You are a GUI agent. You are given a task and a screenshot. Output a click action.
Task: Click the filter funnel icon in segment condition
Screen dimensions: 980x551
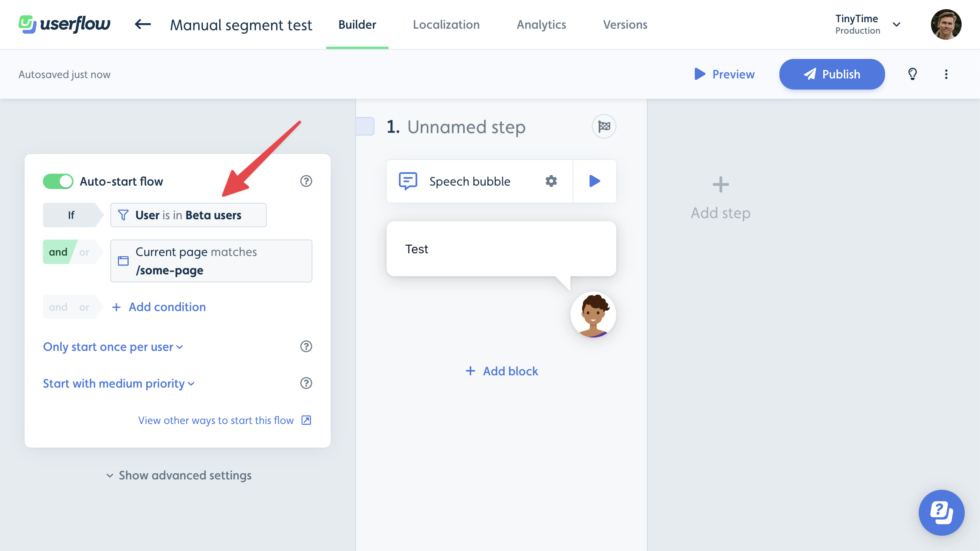pyautogui.click(x=123, y=215)
